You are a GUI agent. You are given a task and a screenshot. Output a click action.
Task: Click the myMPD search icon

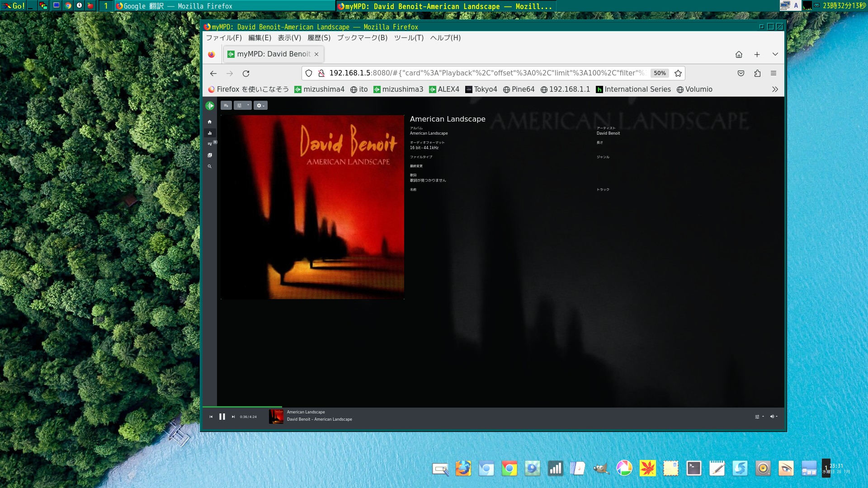[210, 166]
